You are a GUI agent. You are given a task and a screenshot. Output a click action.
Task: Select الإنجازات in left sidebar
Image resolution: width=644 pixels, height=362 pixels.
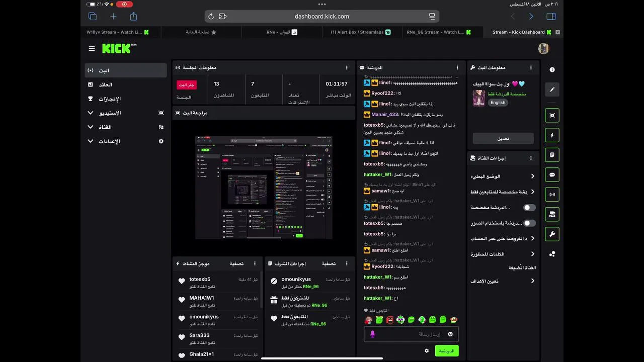[x=126, y=99]
